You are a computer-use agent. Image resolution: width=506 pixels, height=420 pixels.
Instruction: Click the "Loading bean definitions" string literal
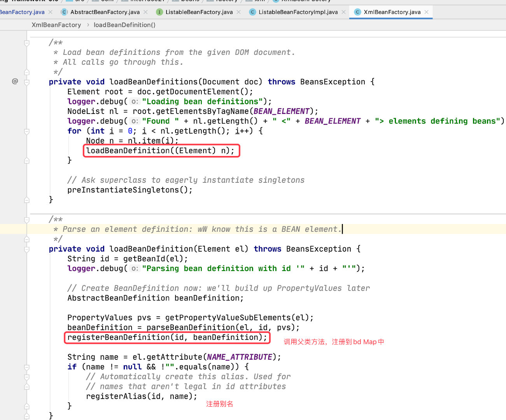coord(203,101)
